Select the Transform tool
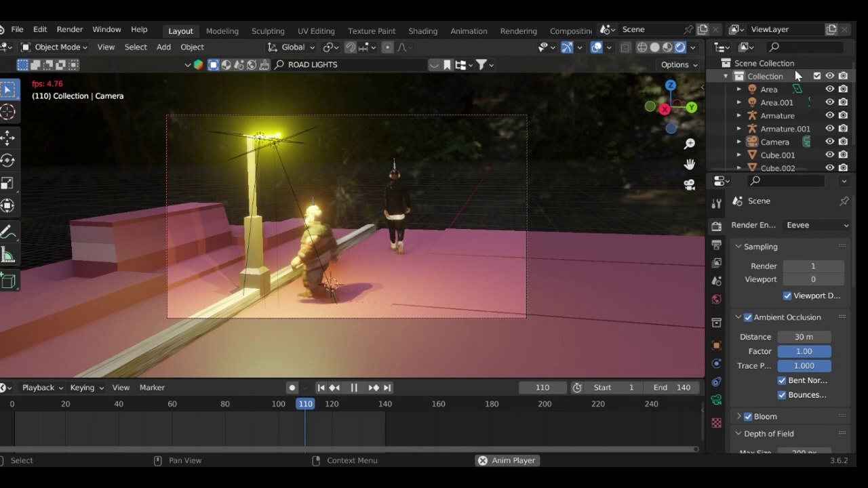This screenshot has height=488, width=868. (x=8, y=205)
